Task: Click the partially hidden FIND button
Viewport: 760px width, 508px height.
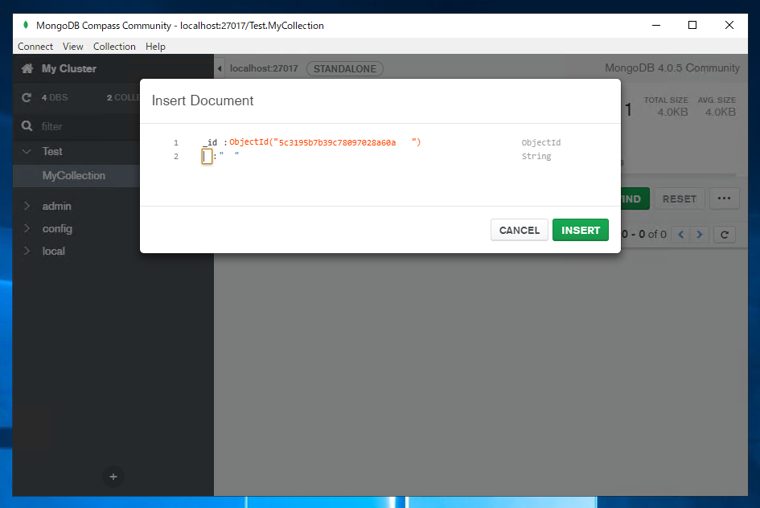Action: tap(635, 199)
